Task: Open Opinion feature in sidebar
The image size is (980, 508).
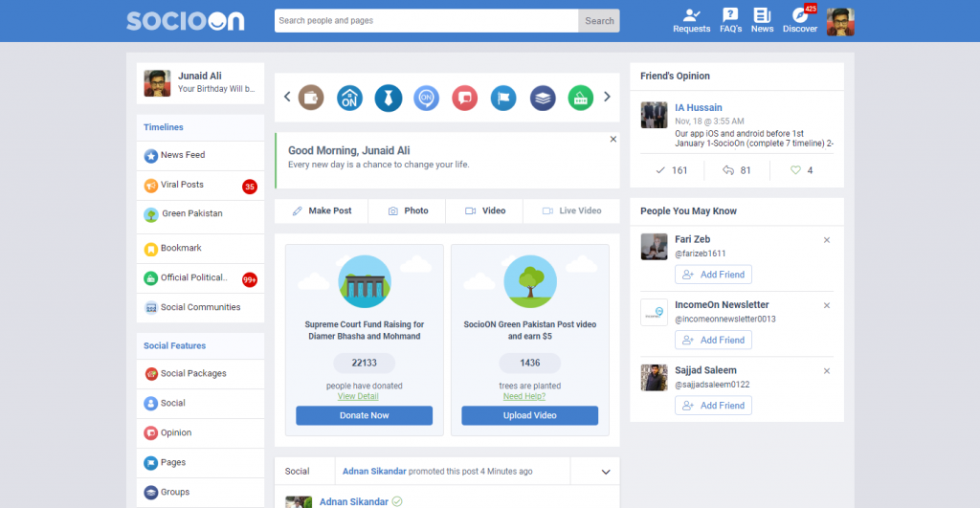Action: 200,433
